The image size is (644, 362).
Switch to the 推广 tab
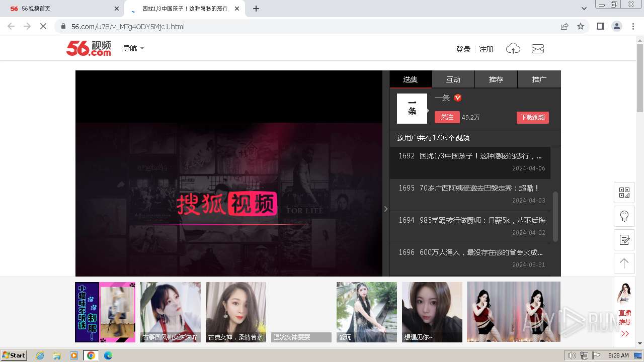tap(539, 79)
